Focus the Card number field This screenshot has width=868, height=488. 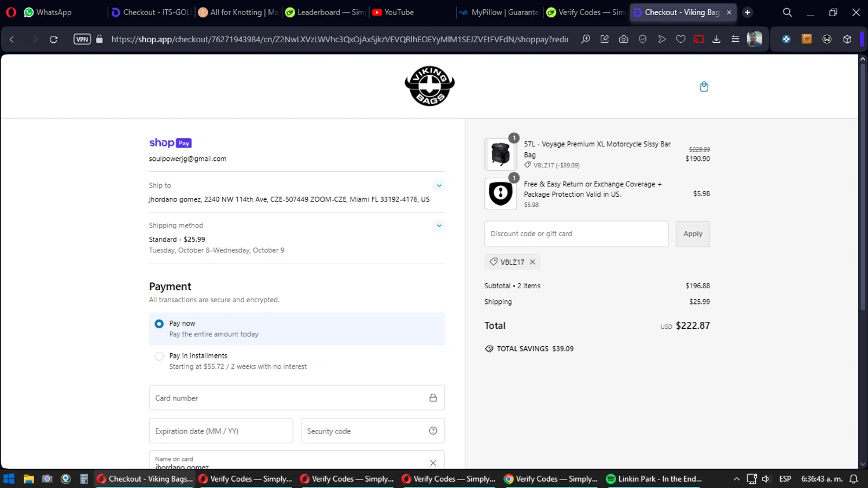[x=297, y=398]
